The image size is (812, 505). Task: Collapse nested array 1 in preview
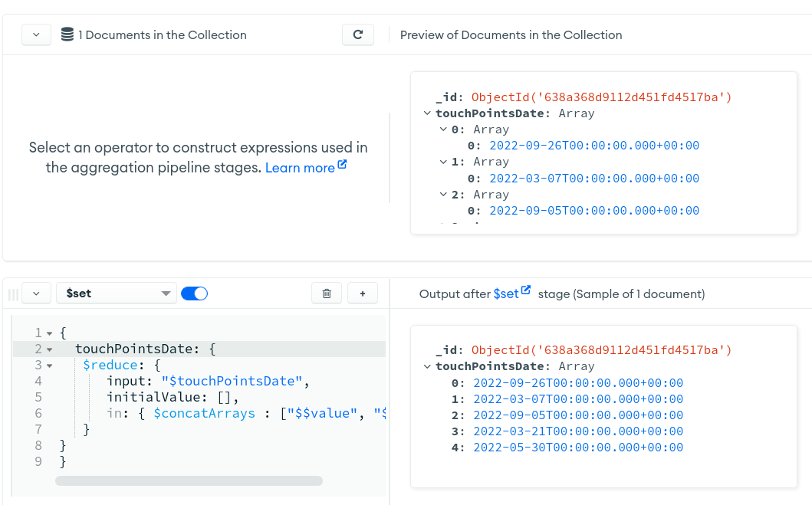(x=443, y=162)
